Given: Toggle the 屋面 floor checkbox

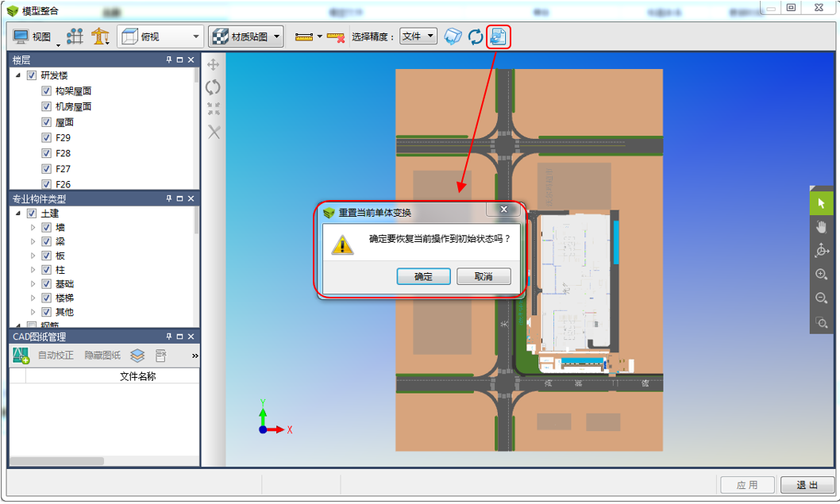Looking at the screenshot, I should tap(47, 122).
